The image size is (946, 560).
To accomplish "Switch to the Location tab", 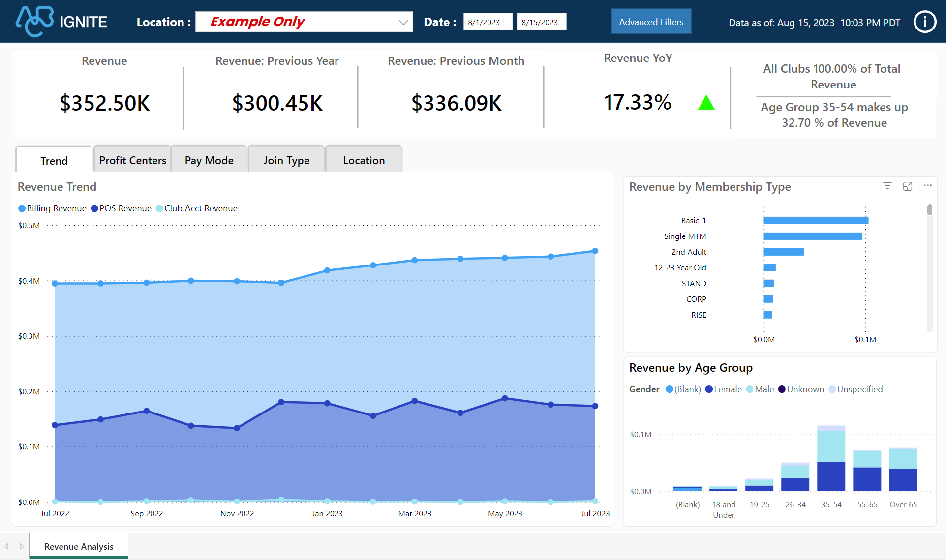I will tap(364, 159).
